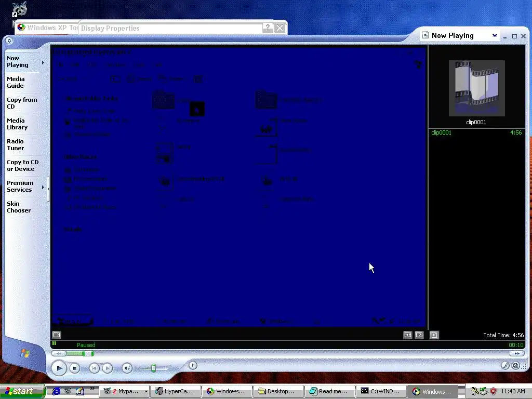
Task: Click the clip0001 filmstrip thumbnail
Action: [x=477, y=88]
